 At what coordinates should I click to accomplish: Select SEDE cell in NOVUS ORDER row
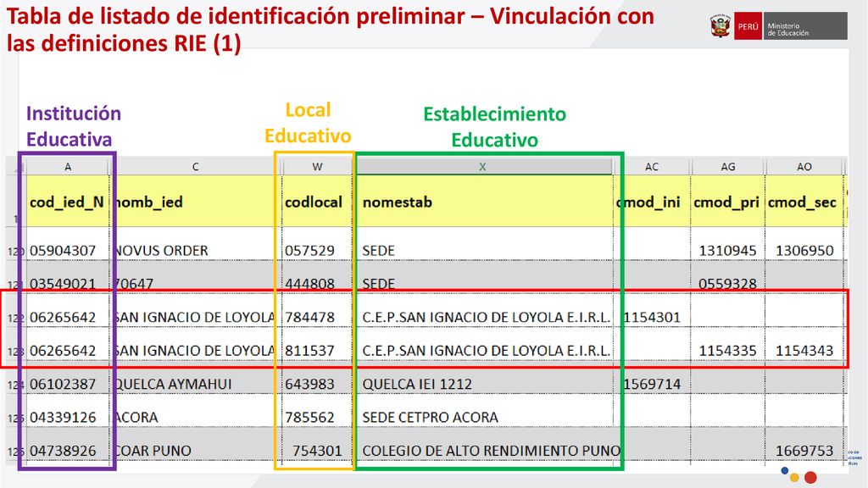click(x=484, y=244)
